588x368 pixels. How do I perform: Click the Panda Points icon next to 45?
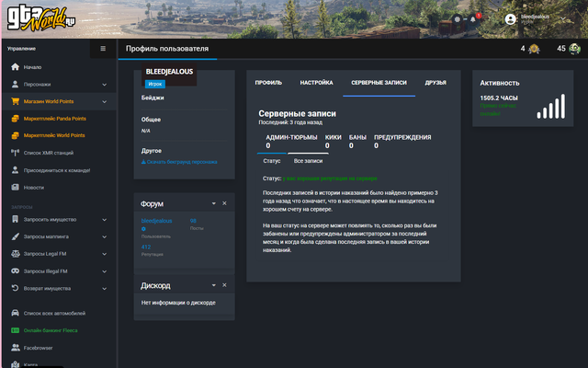coord(574,49)
